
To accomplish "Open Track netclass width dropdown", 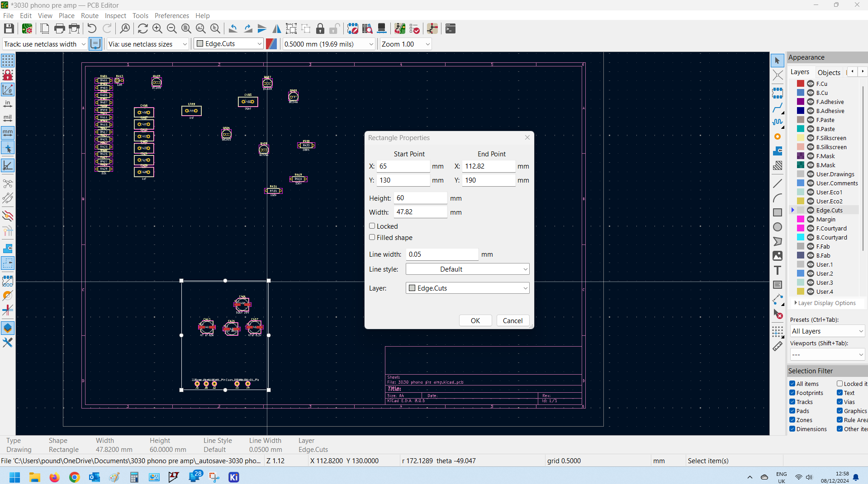I will coord(45,44).
